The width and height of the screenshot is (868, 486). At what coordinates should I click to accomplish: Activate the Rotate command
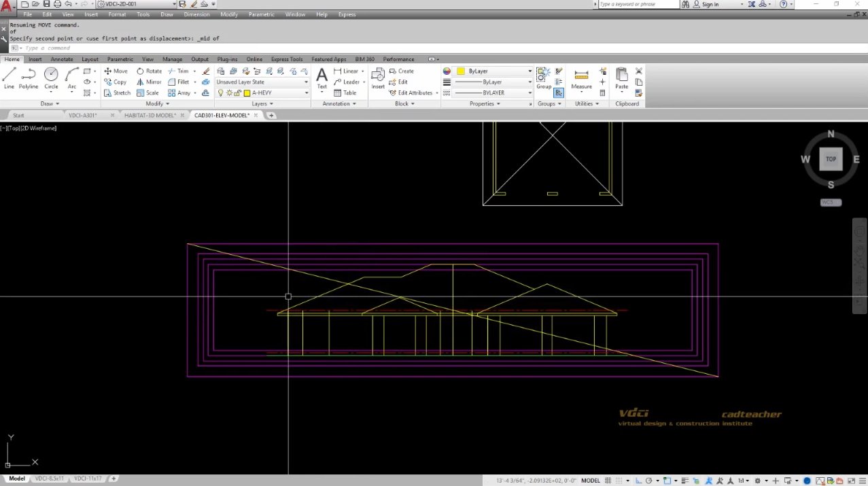pos(150,71)
